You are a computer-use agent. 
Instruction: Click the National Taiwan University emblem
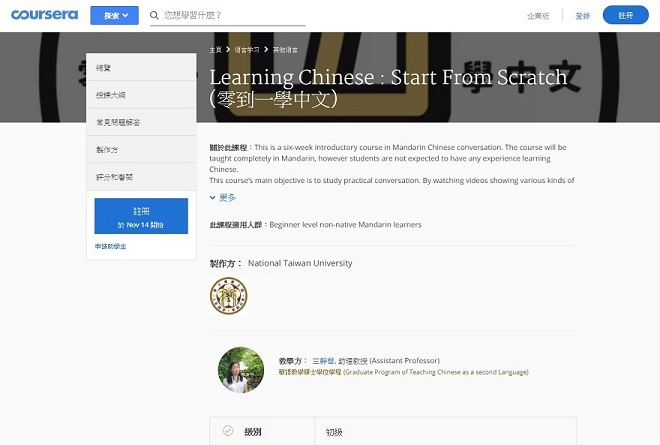[x=229, y=296]
